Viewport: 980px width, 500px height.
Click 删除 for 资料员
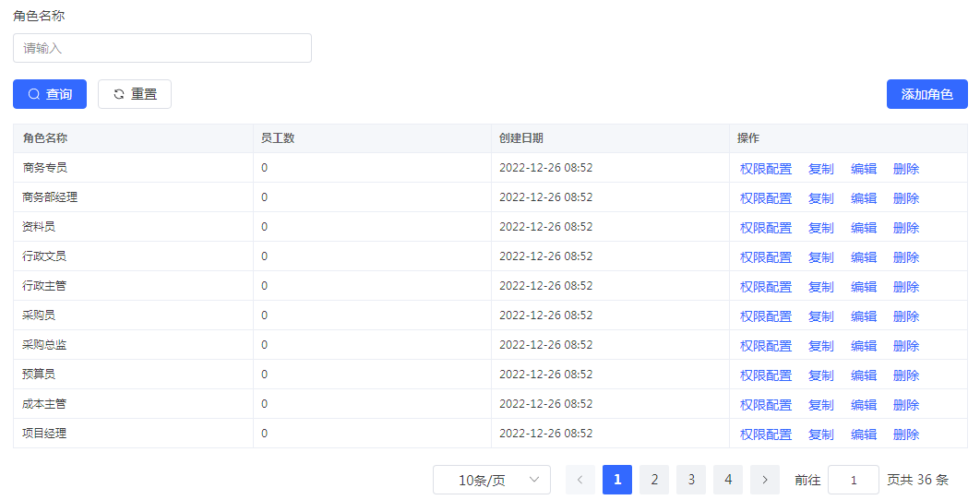[x=906, y=228]
